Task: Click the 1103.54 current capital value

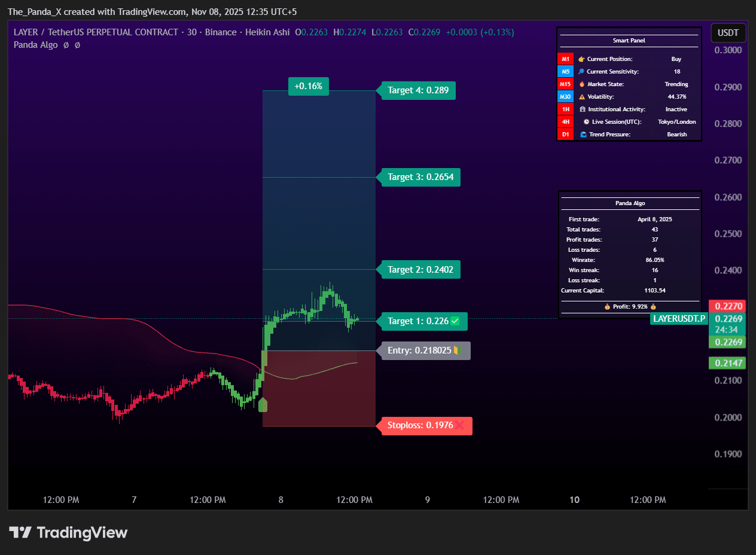Action: pyautogui.click(x=654, y=291)
